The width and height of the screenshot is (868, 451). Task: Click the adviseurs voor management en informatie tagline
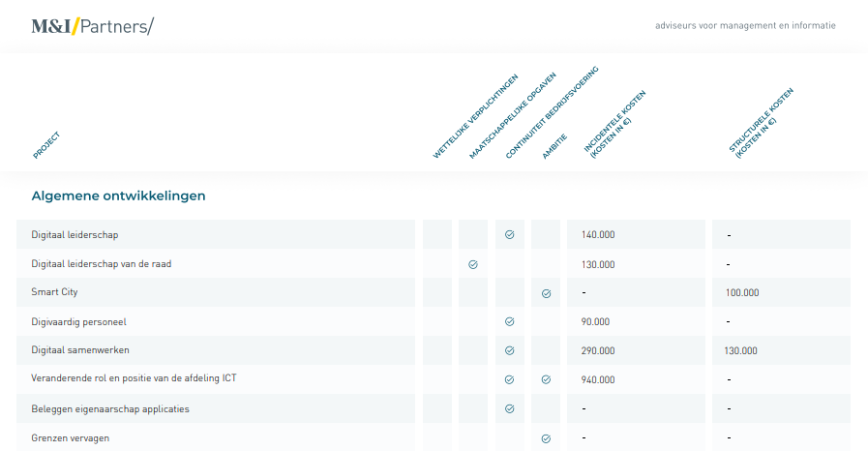[744, 25]
